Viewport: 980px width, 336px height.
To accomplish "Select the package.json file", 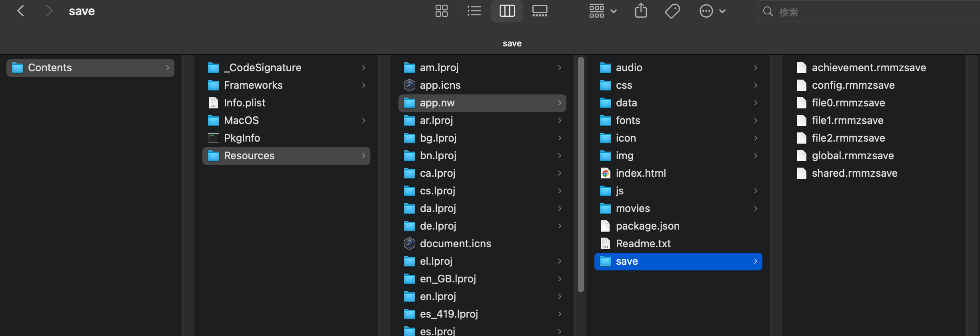I will coord(647,226).
